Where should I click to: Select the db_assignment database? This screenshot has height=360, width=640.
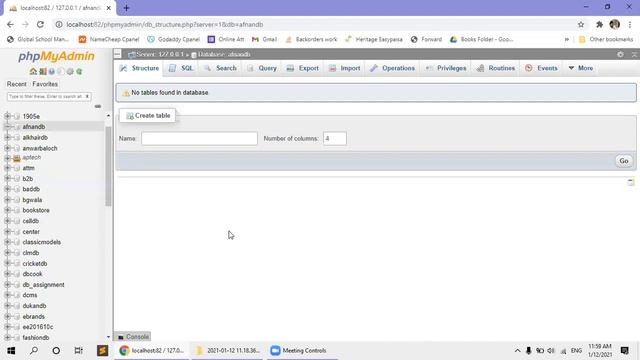click(x=43, y=284)
